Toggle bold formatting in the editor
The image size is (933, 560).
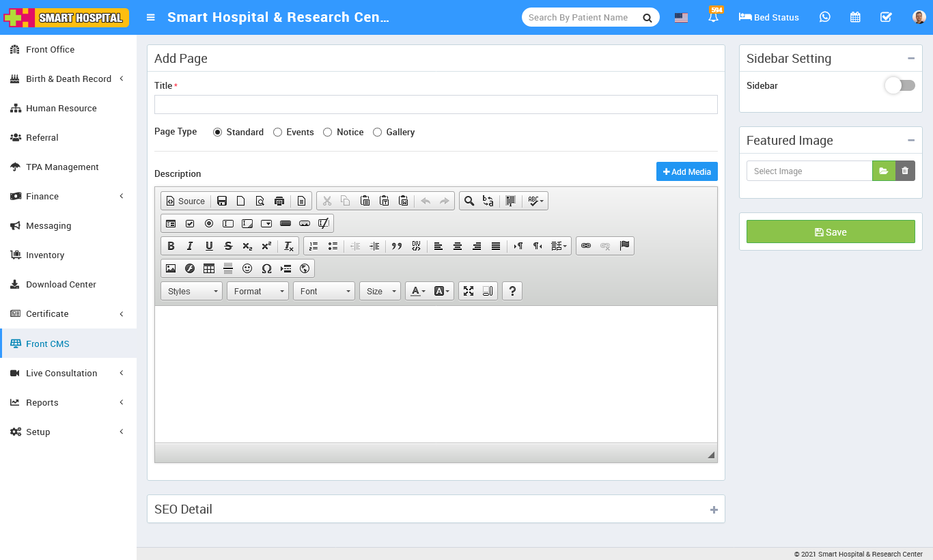point(171,246)
